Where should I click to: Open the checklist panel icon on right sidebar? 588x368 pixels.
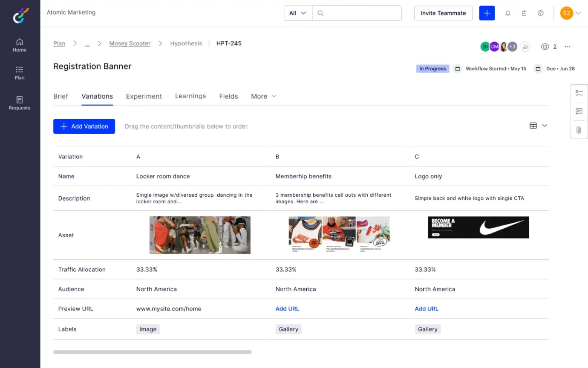579,93
